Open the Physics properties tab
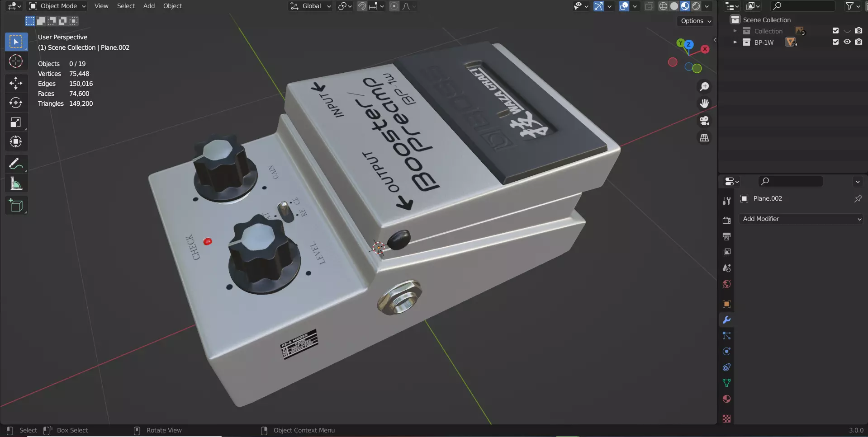 (726, 351)
